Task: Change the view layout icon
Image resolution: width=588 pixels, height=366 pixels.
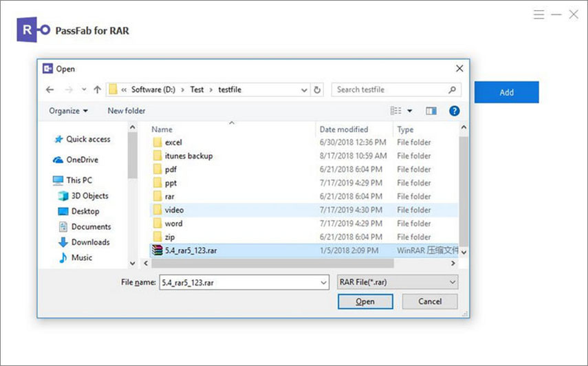Action: [395, 111]
